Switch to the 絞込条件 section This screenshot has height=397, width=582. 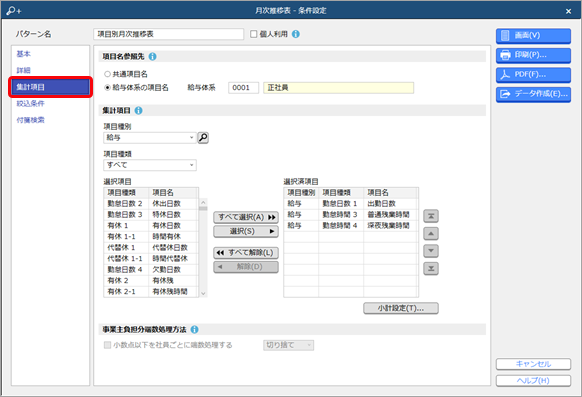30,104
